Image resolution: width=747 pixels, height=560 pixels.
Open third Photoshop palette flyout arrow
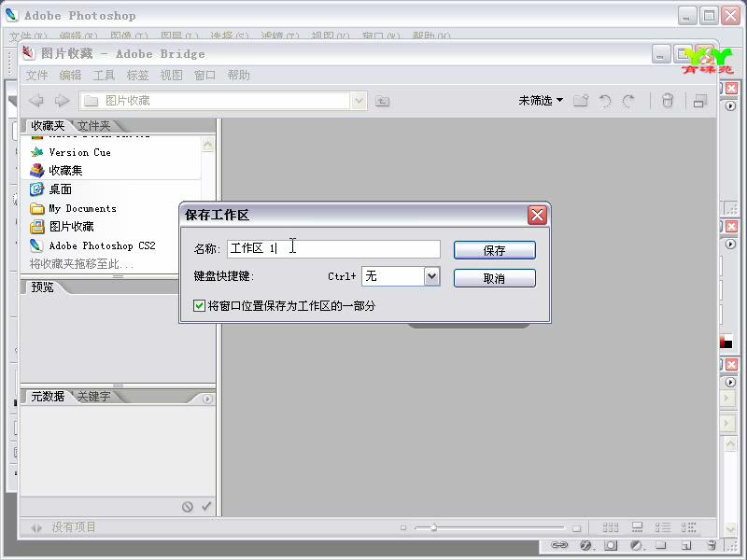click(x=730, y=382)
